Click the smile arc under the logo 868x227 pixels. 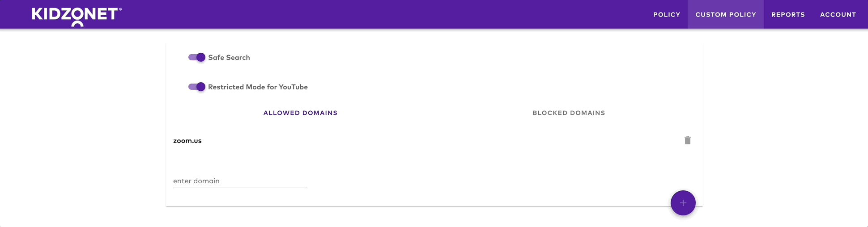click(x=77, y=24)
